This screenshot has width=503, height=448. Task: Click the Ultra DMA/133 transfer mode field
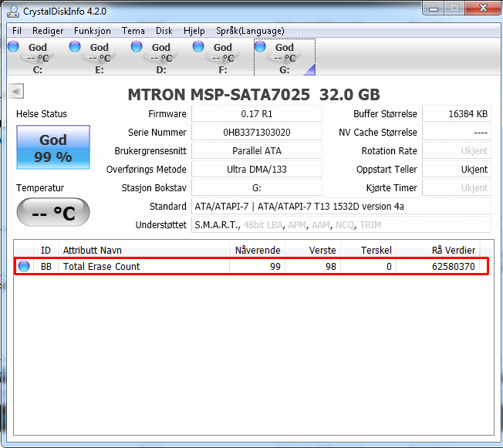pyautogui.click(x=257, y=170)
